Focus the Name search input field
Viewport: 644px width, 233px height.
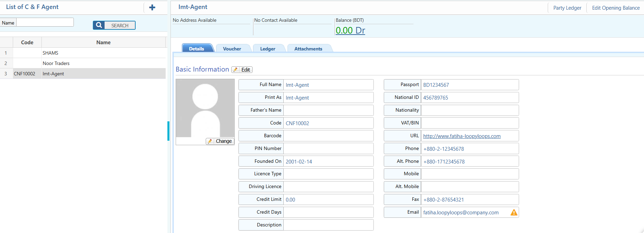click(45, 22)
